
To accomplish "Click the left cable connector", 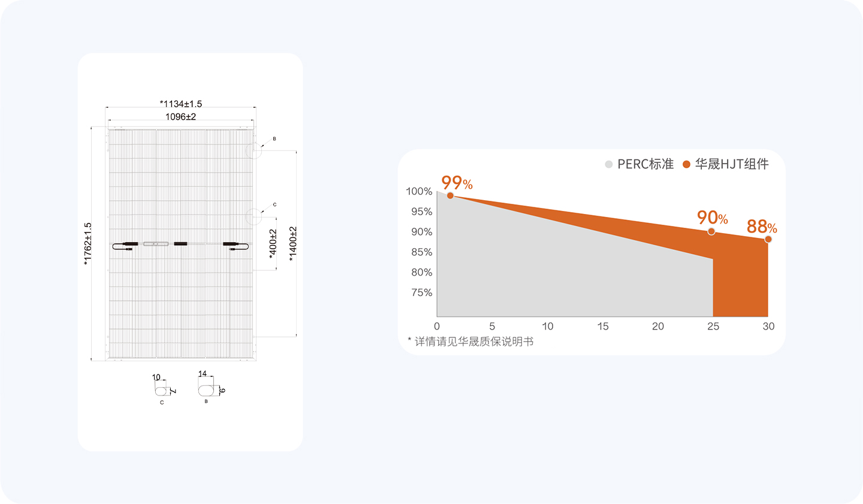I will (x=125, y=246).
